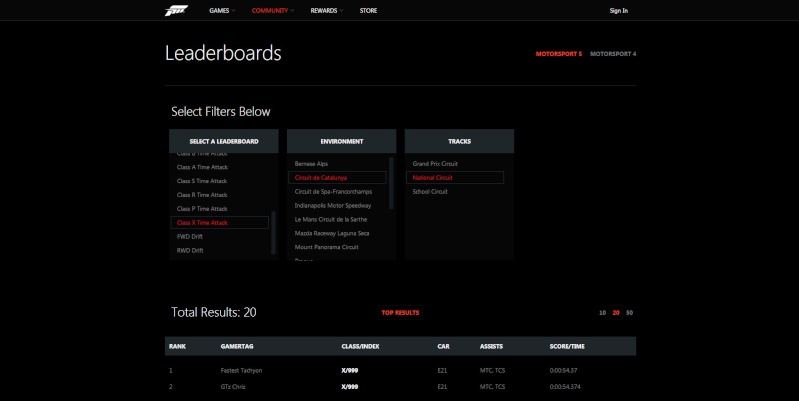The width and height of the screenshot is (799, 401).
Task: Click the Score/Time column header
Action: click(x=567, y=346)
